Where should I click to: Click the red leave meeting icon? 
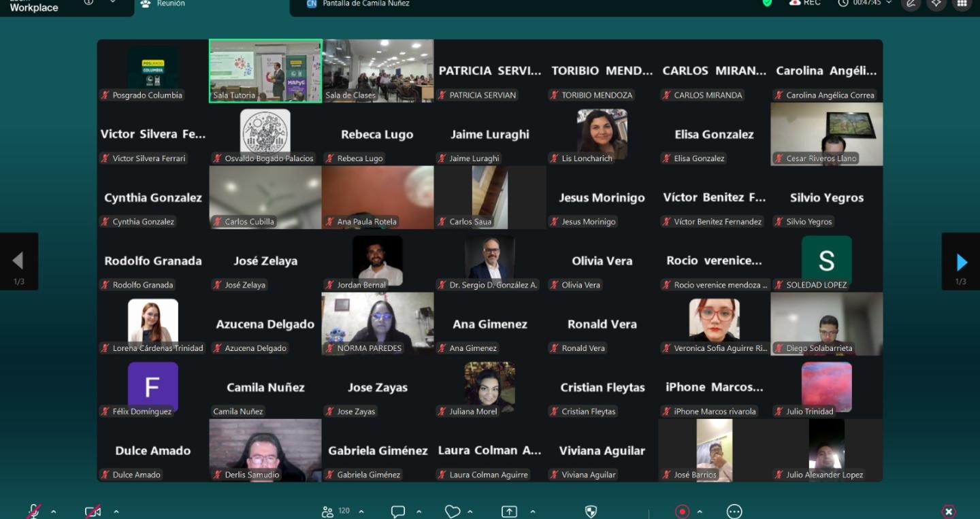tap(949, 512)
